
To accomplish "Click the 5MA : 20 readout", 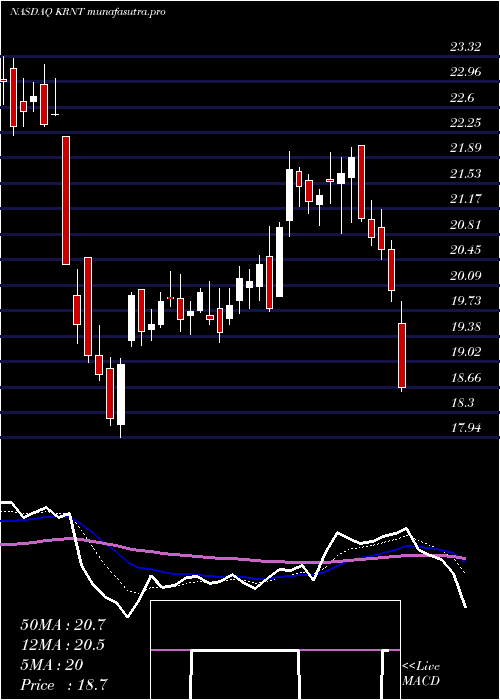I will (x=52, y=665).
